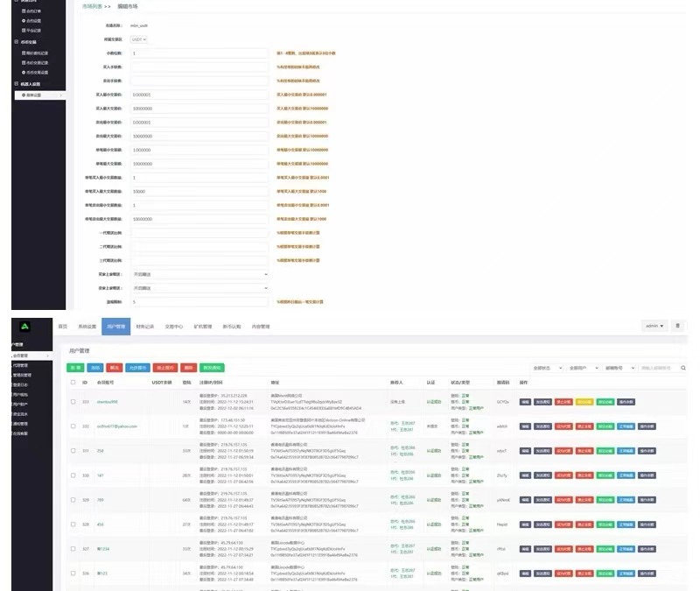Collapse the 机器人设置 sidebar group

[17, 84]
